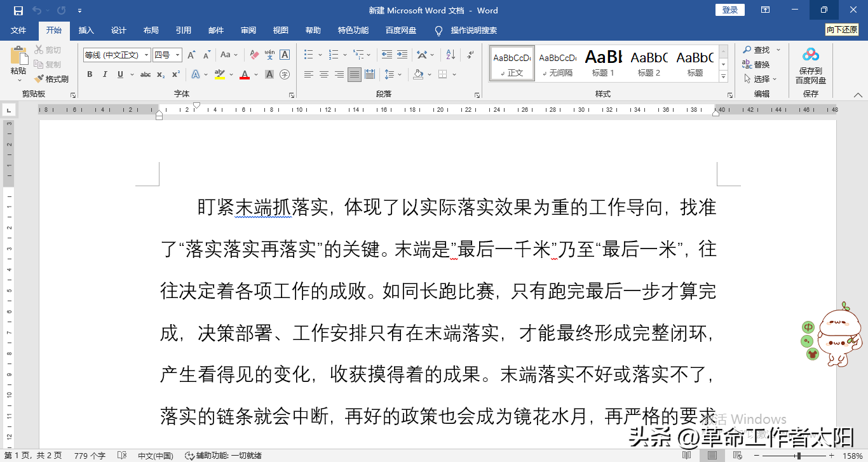
Task: Open the Tell Me search (操作说明搜索)
Action: (x=466, y=31)
